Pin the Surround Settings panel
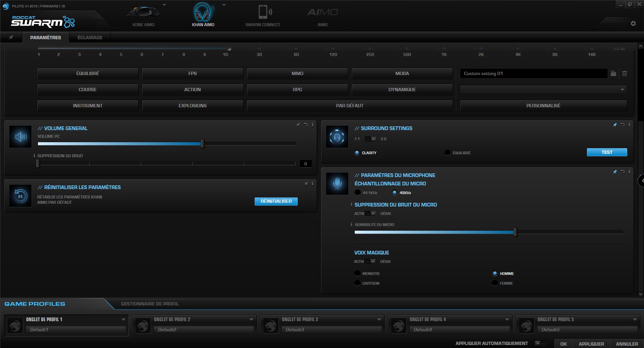 [615, 125]
